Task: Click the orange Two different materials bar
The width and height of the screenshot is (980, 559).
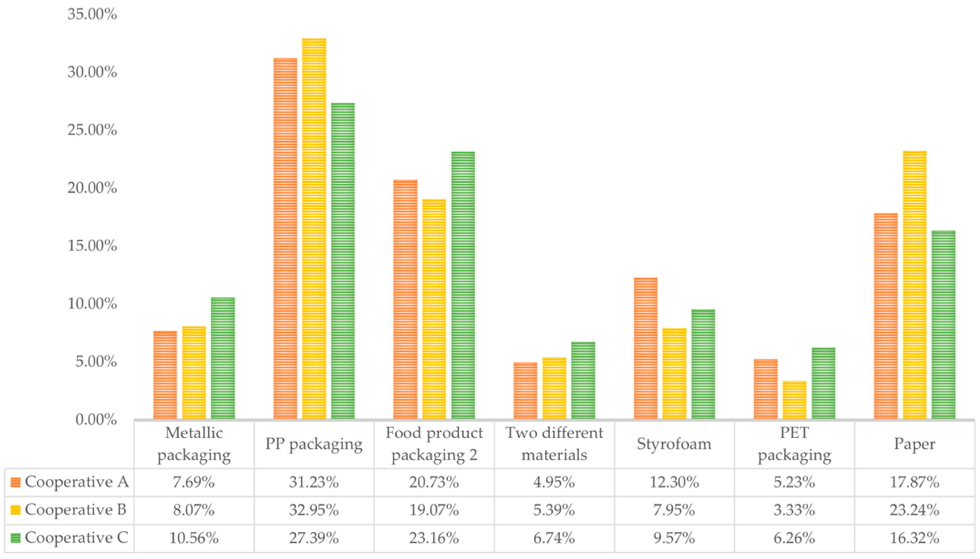Action: click(x=525, y=390)
